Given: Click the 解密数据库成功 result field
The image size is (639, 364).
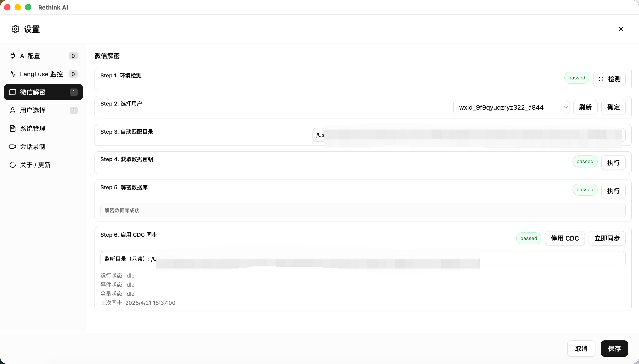Looking at the screenshot, I should [x=363, y=211].
